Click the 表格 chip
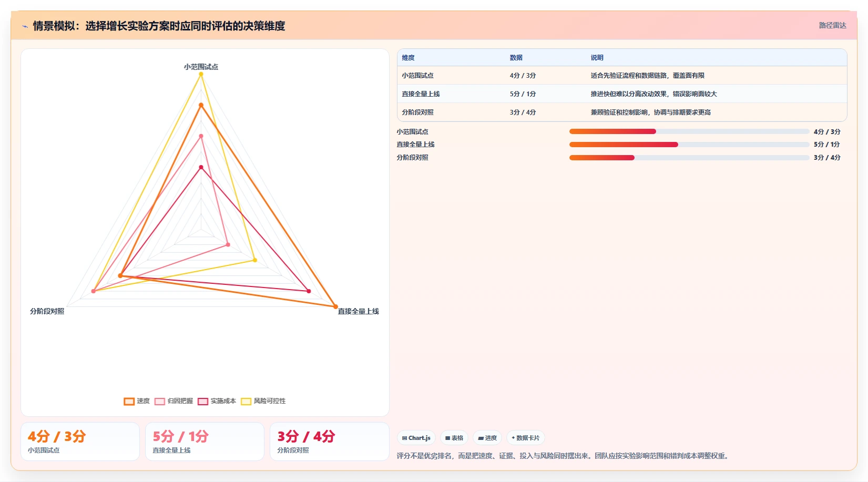Viewport: 868px width, 482px height. point(454,438)
